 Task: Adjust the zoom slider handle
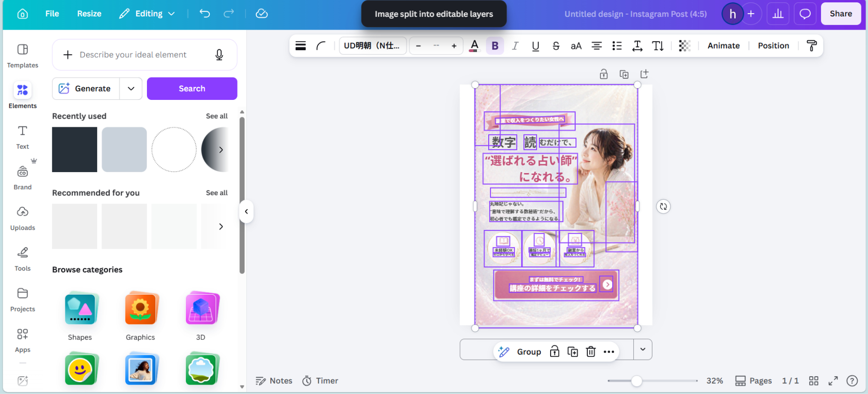(637, 381)
